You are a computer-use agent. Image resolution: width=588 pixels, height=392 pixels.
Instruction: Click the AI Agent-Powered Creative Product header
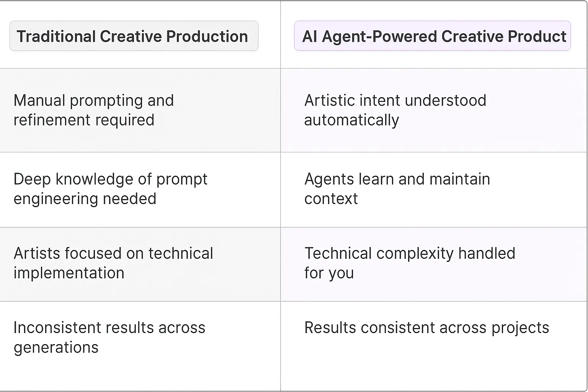click(x=432, y=36)
